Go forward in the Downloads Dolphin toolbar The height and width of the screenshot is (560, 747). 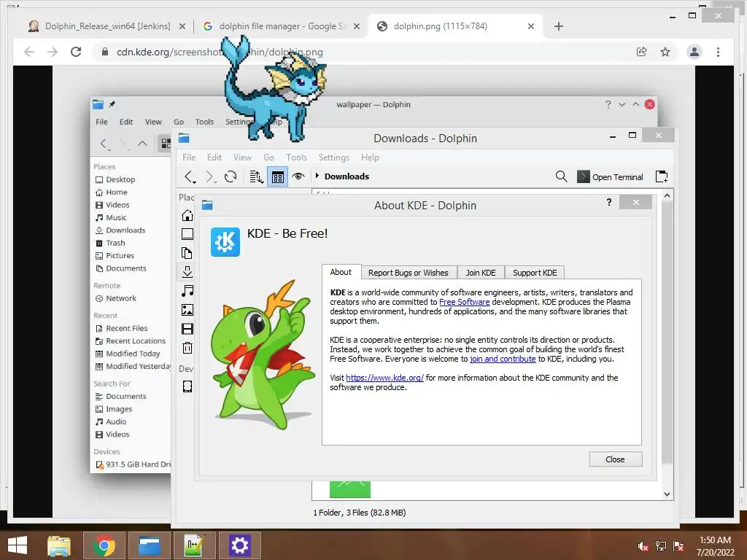pyautogui.click(x=210, y=176)
